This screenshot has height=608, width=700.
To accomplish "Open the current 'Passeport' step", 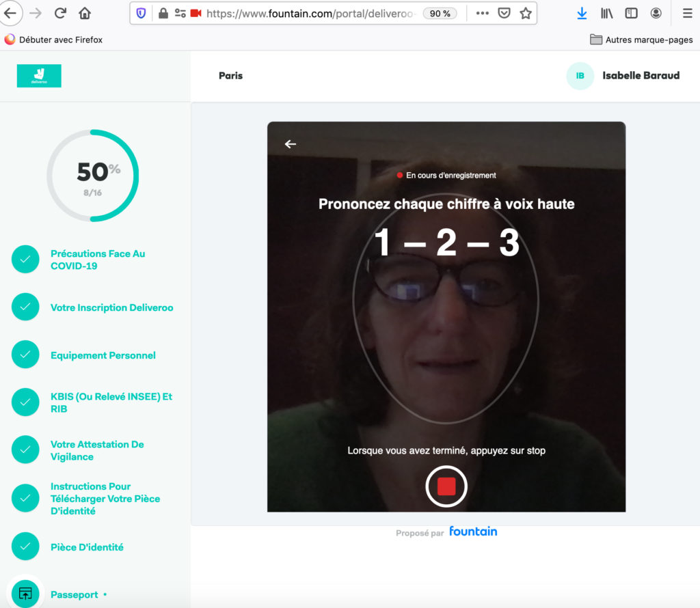I will pyautogui.click(x=74, y=594).
